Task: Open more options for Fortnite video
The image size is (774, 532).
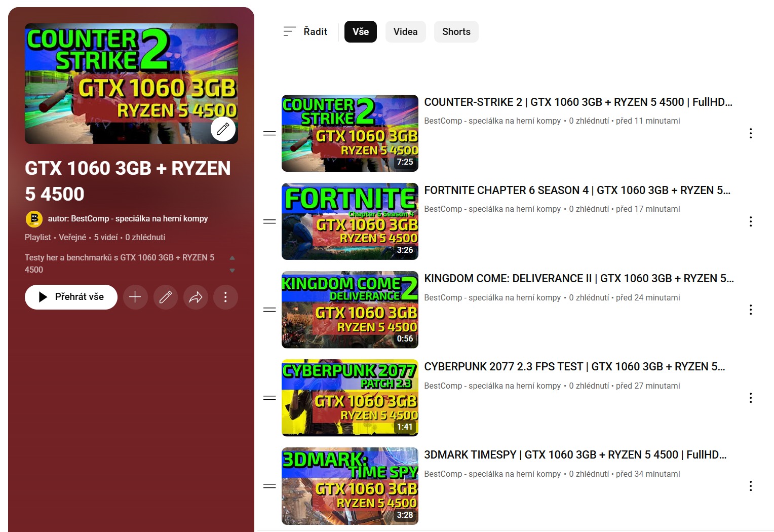Action: coord(751,221)
